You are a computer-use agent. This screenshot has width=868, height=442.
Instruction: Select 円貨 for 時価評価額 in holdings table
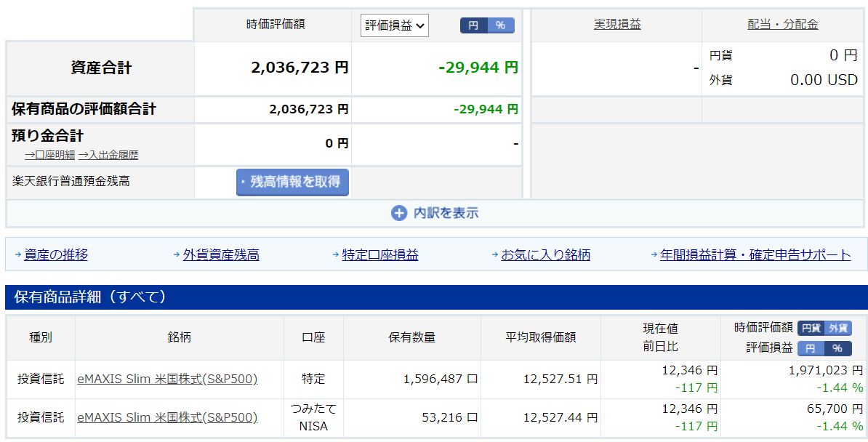[x=811, y=329]
